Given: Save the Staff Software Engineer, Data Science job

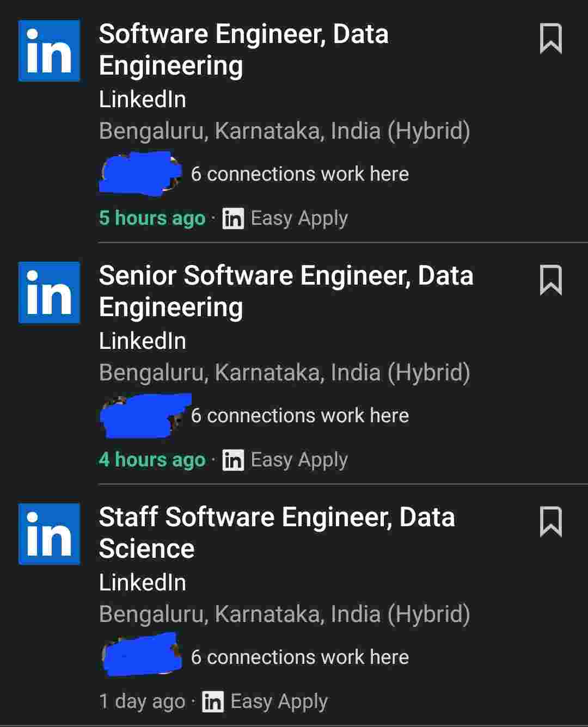Looking at the screenshot, I should pyautogui.click(x=550, y=522).
